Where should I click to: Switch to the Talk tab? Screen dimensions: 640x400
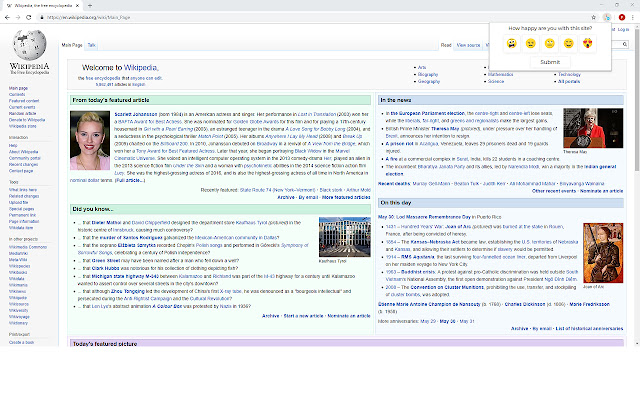92,45
